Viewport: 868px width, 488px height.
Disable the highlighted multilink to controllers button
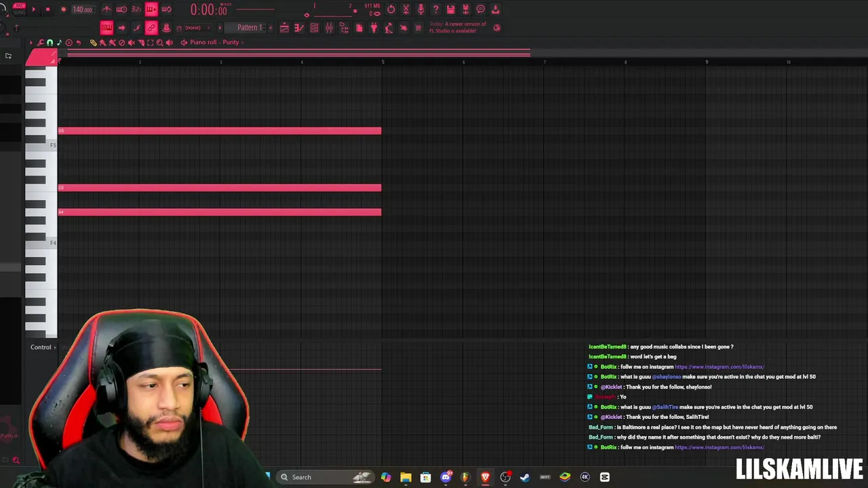coord(151,28)
